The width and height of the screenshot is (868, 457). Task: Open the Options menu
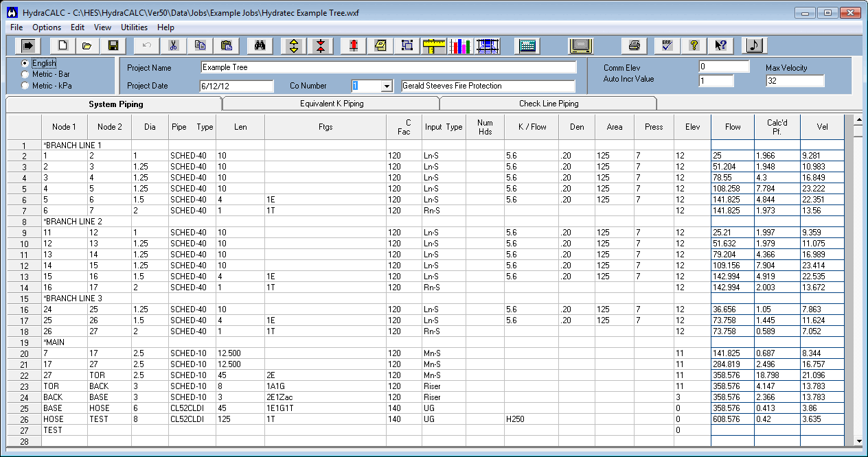tap(47, 27)
